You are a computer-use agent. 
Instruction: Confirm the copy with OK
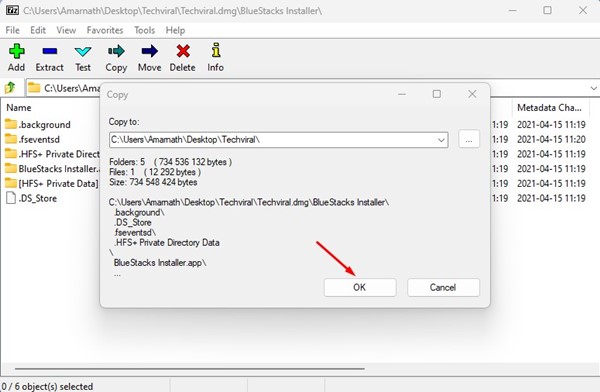tap(360, 287)
